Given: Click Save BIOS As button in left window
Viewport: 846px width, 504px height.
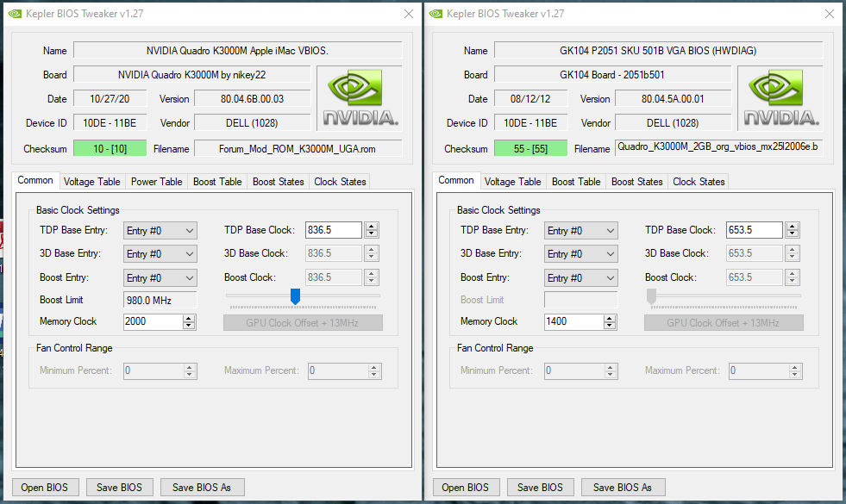Looking at the screenshot, I should [x=202, y=488].
